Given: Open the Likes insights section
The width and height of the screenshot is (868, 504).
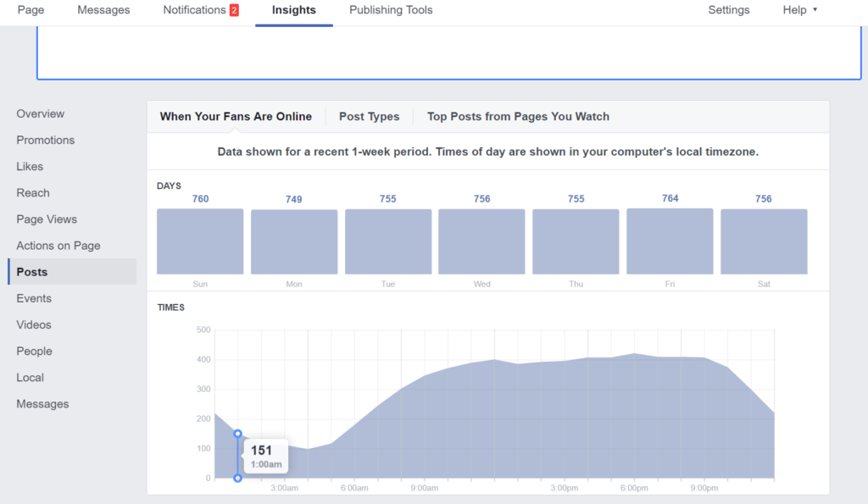Looking at the screenshot, I should [x=30, y=167].
